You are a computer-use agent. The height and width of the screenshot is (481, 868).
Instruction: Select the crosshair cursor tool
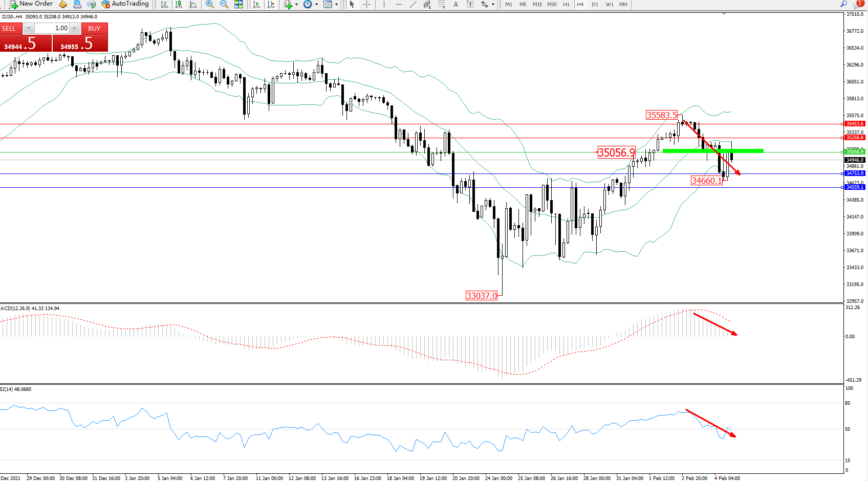tap(366, 4)
